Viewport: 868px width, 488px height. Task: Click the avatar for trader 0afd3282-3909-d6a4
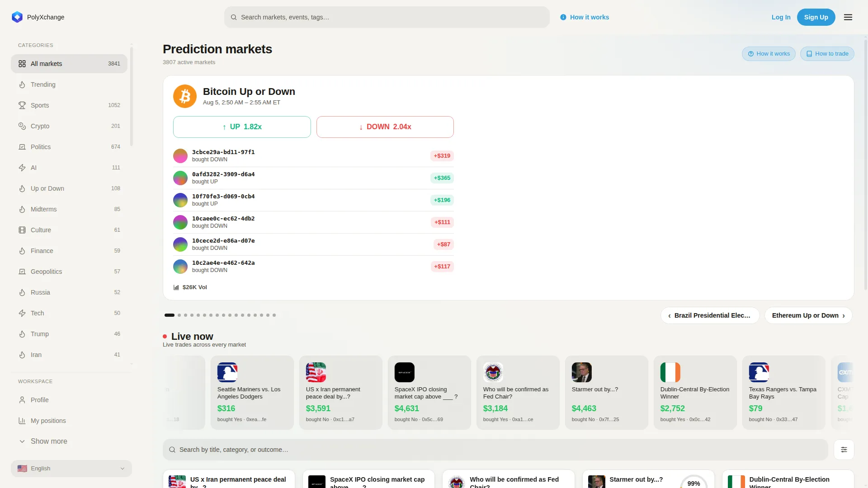click(180, 178)
